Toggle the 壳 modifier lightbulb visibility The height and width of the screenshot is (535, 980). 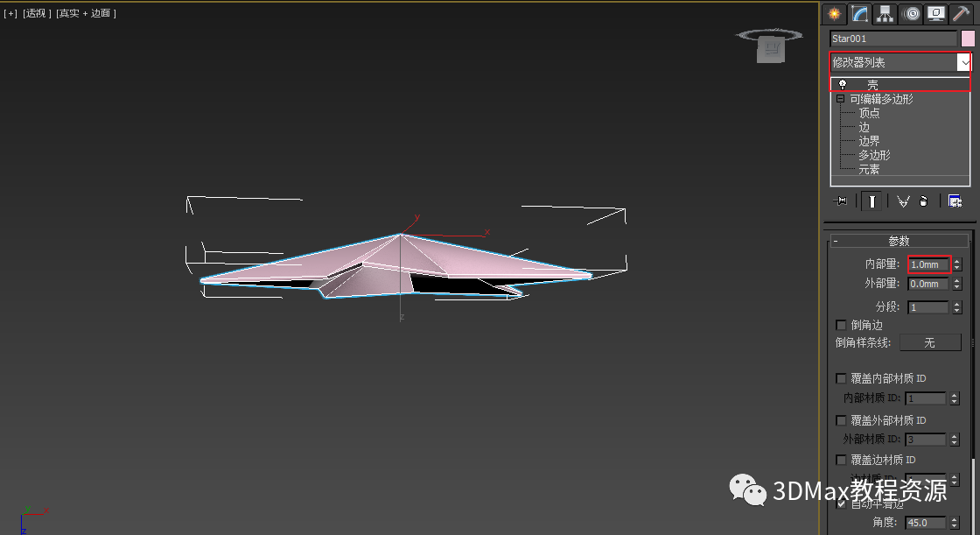click(843, 85)
